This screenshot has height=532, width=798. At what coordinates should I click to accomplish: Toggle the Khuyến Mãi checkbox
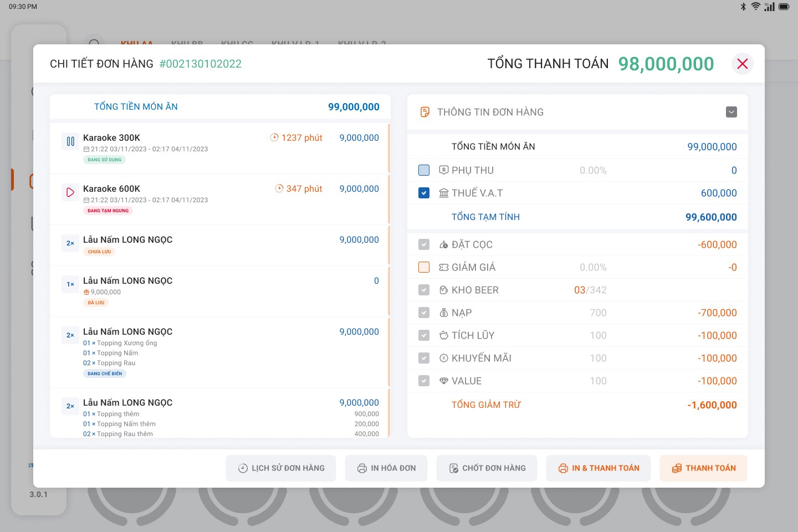pyautogui.click(x=424, y=358)
